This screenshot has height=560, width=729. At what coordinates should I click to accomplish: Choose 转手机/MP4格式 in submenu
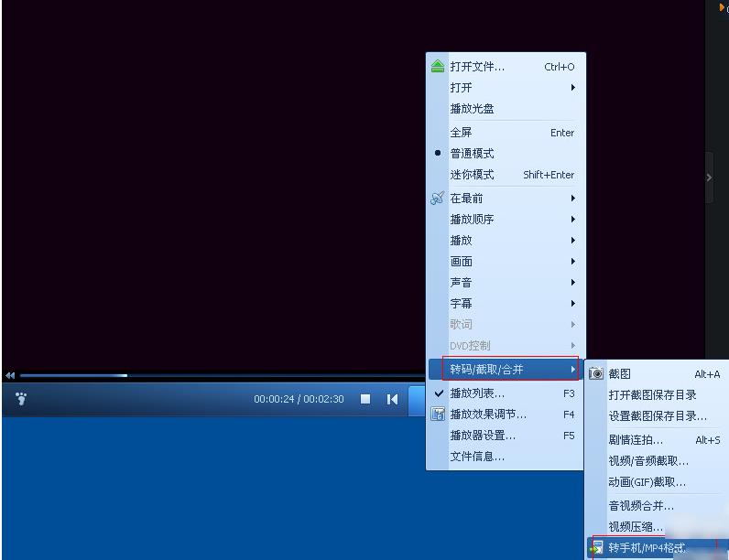(657, 548)
